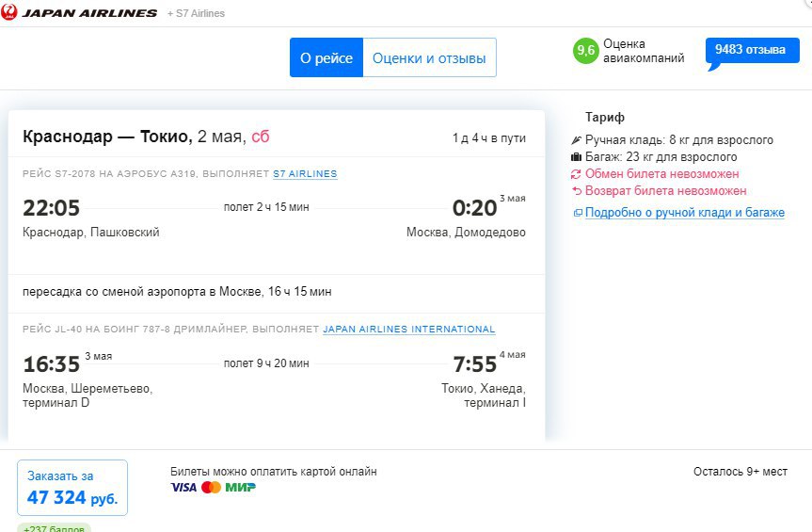The image size is (812, 532).
Task: Click the Осталось 9+ мест text
Action: (740, 472)
